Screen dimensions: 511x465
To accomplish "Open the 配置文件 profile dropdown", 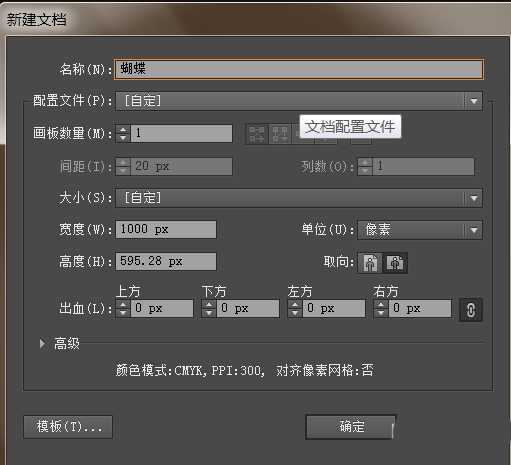I will click(299, 101).
